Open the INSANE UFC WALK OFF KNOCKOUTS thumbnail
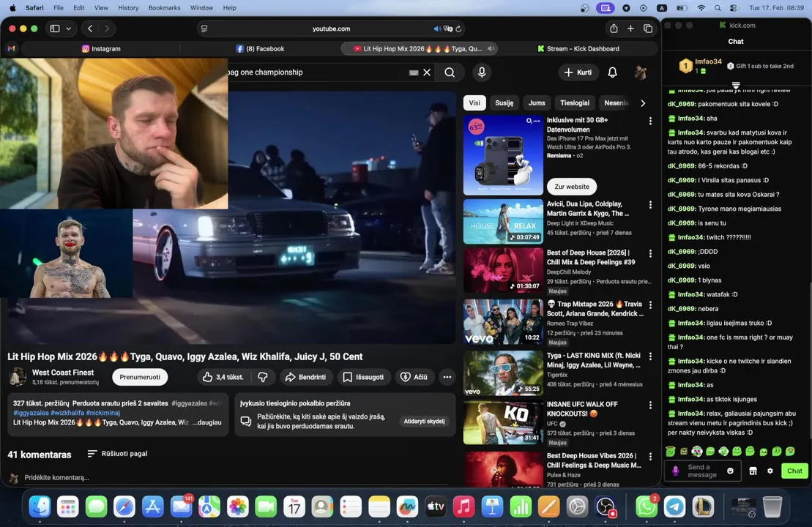Viewport: 812px width, 527px height. click(x=503, y=422)
